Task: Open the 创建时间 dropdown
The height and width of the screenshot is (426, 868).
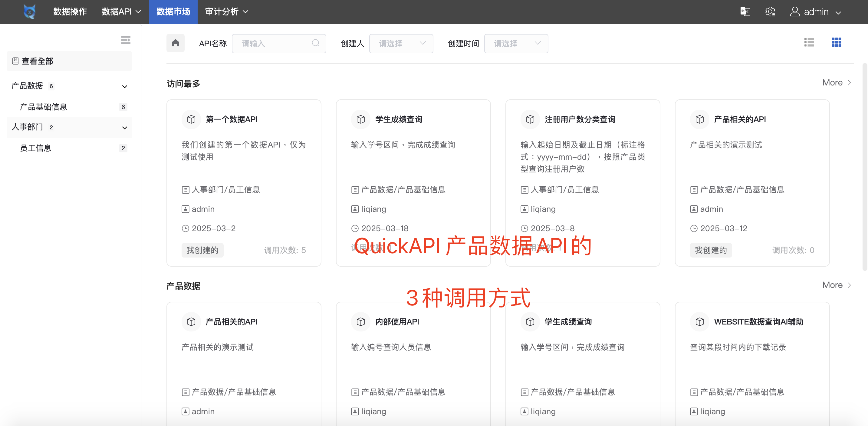Action: coord(516,44)
